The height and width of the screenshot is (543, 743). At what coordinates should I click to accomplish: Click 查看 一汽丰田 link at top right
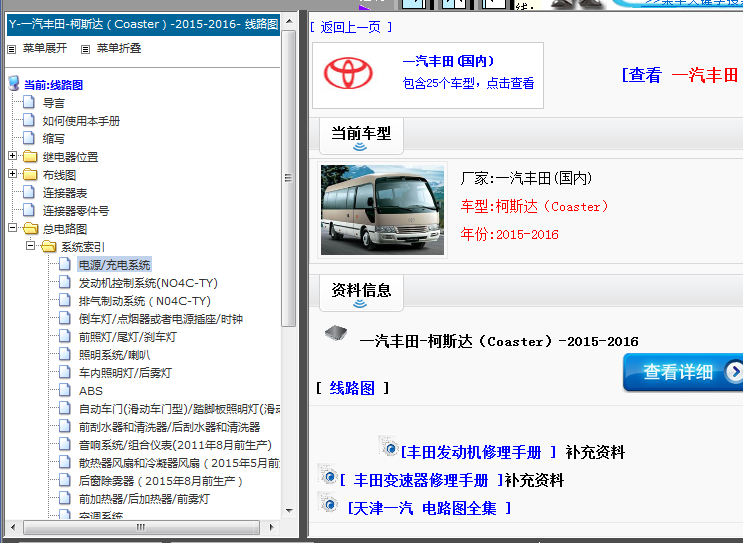[681, 75]
